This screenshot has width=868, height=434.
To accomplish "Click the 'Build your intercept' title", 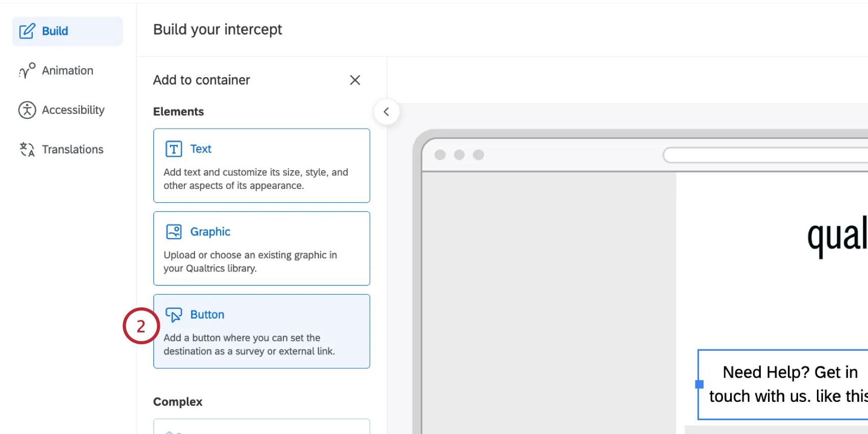I will click(x=218, y=30).
